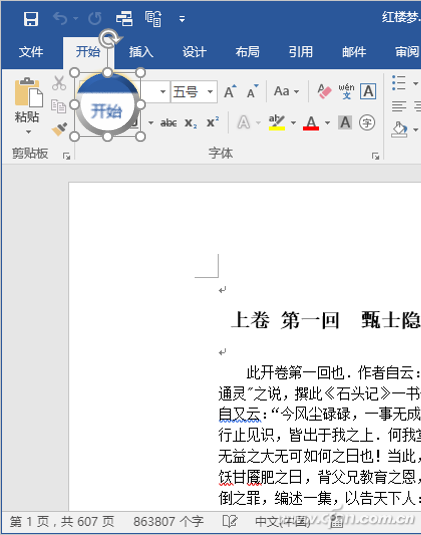Copy selection with the copy icon

pyautogui.click(x=59, y=106)
